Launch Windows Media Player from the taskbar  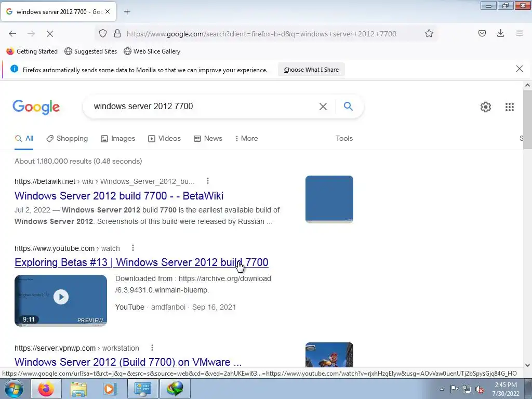(x=110, y=389)
